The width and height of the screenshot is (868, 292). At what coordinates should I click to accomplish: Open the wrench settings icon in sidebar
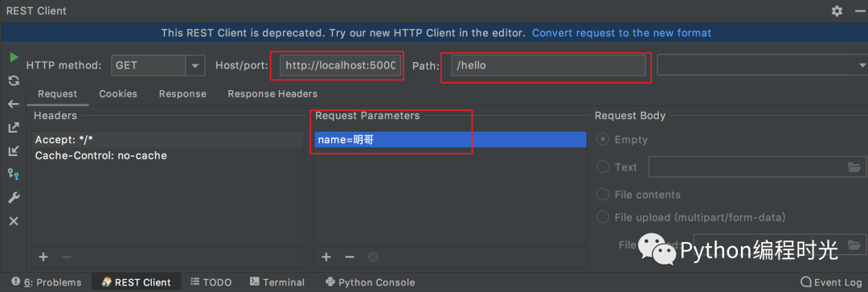(14, 198)
